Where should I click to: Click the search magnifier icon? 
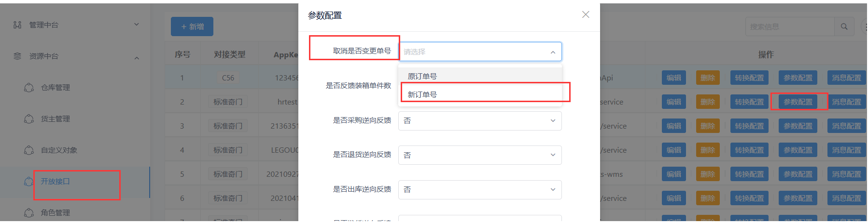pos(844,26)
